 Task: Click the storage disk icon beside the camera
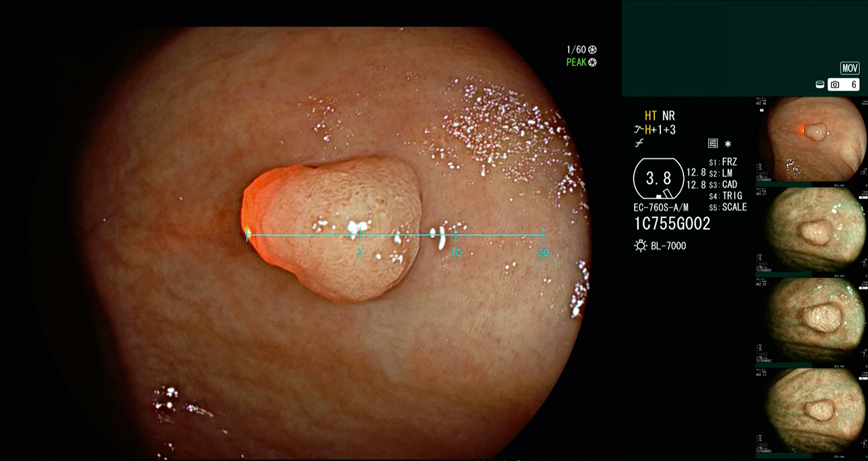[x=820, y=85]
